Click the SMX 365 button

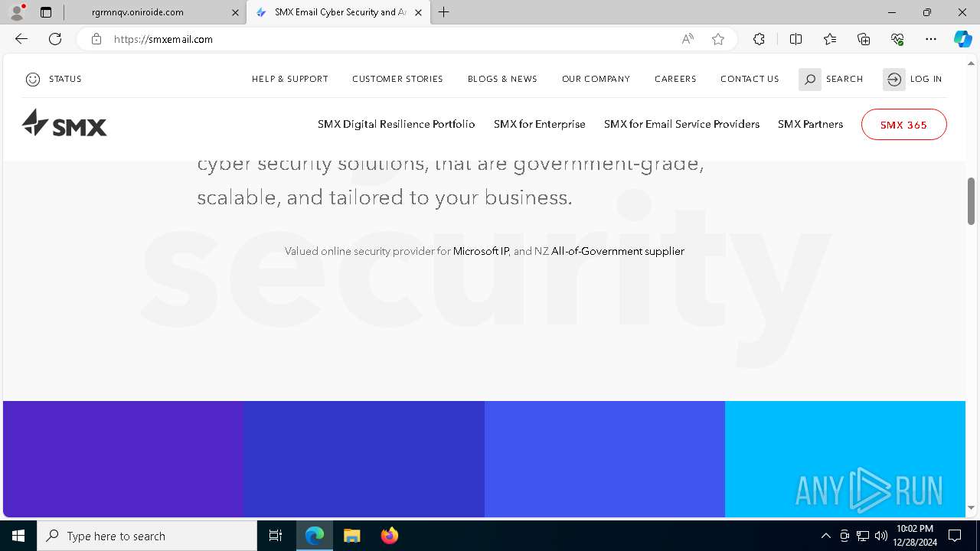[x=903, y=125]
